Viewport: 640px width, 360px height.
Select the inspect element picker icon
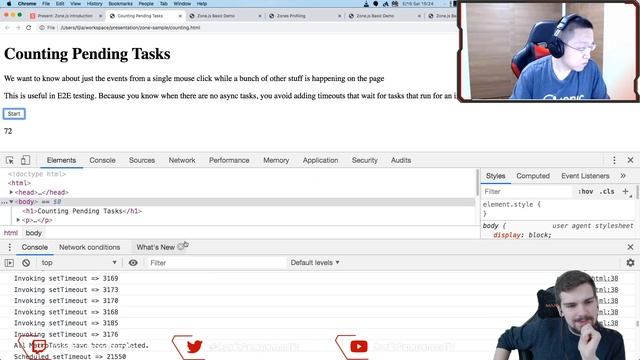click(10, 160)
